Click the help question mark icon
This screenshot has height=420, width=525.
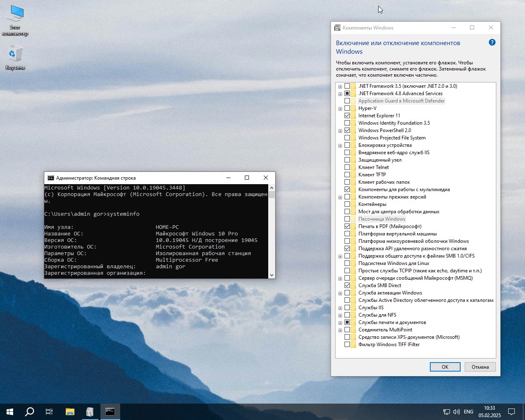click(x=492, y=43)
